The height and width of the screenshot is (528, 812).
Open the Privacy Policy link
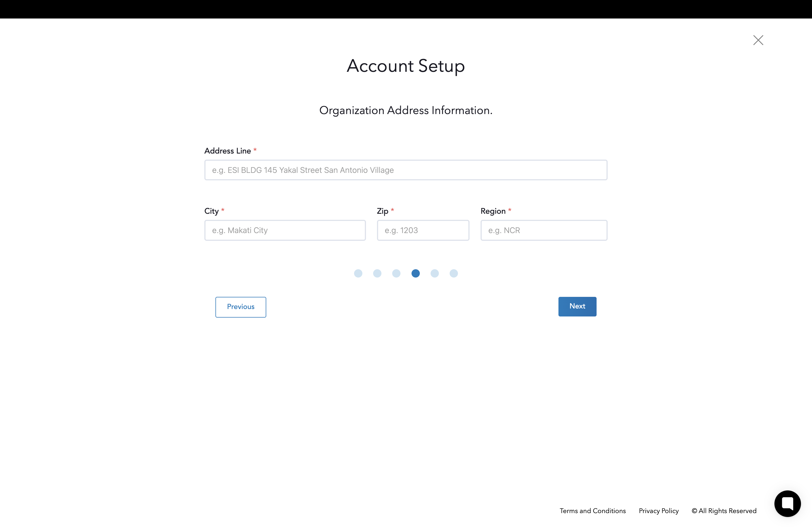pyautogui.click(x=658, y=511)
